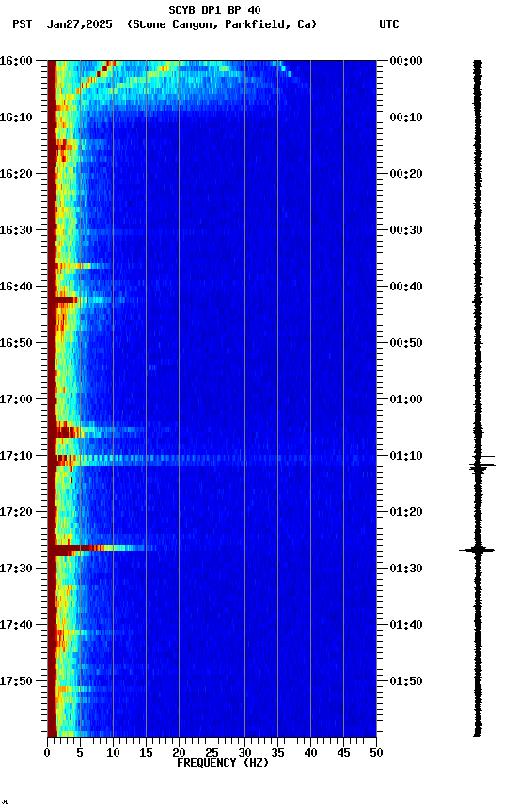Viewport: 519px width, 812px height.
Task: Click the 17:00 PST time label
Action: point(16,399)
